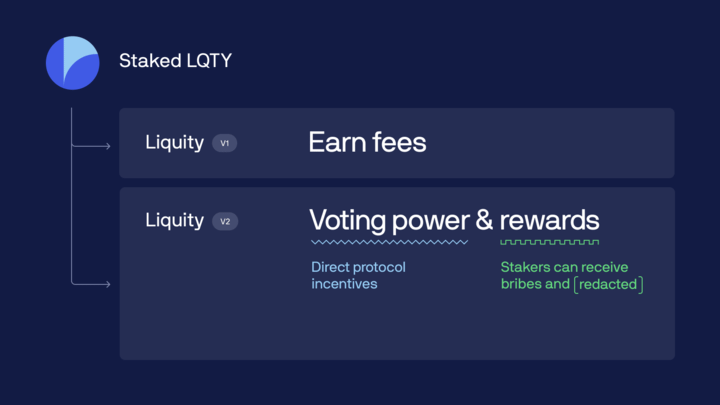Image resolution: width=720 pixels, height=405 pixels.
Task: Click the V1 version badge
Action: (x=225, y=143)
